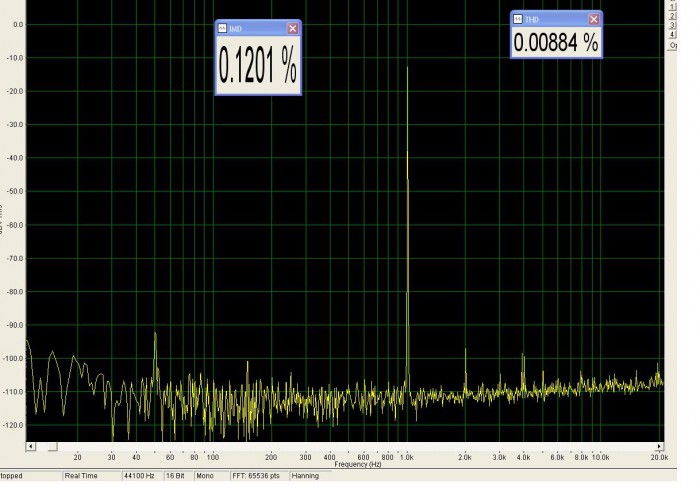Click the IMD window title icon
Image resolution: width=700 pixels, height=488 pixels.
click(222, 29)
